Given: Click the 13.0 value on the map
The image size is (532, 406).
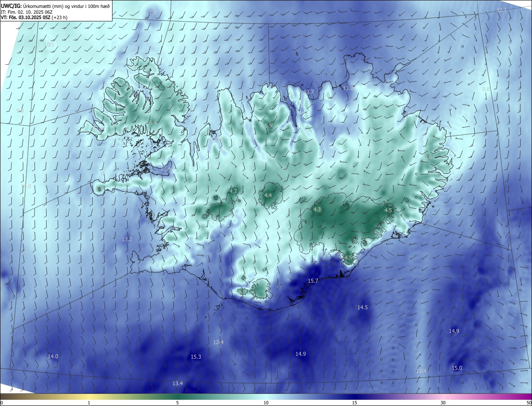Looking at the screenshot, I should click(347, 88).
